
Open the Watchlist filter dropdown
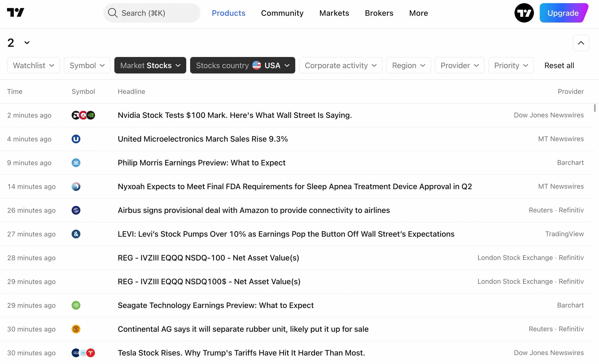click(x=33, y=65)
